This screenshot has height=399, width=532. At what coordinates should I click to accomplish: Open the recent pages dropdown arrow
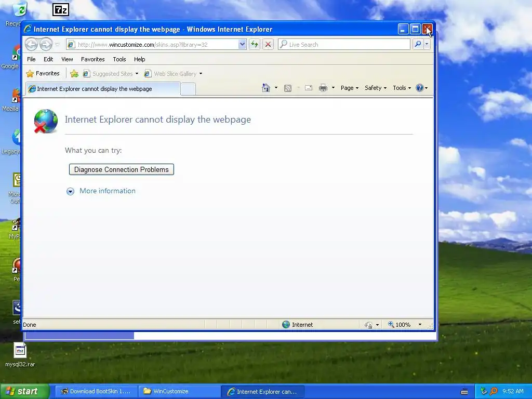pos(57,45)
